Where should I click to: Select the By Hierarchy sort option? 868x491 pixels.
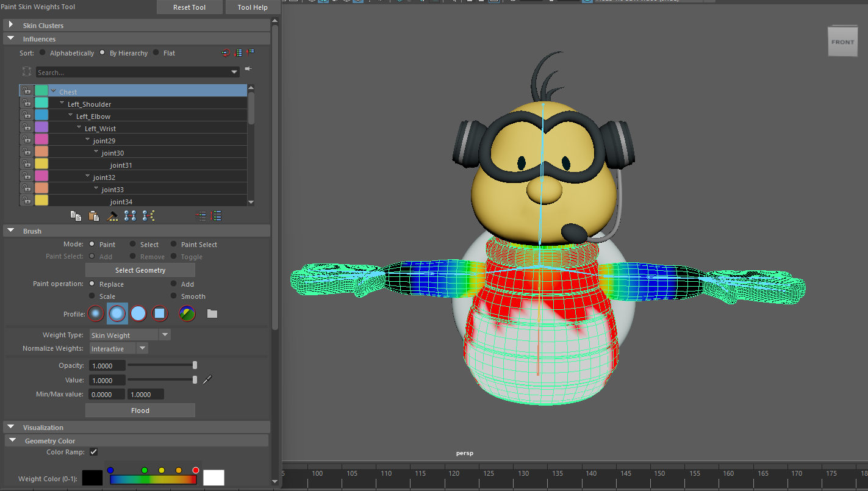[102, 52]
